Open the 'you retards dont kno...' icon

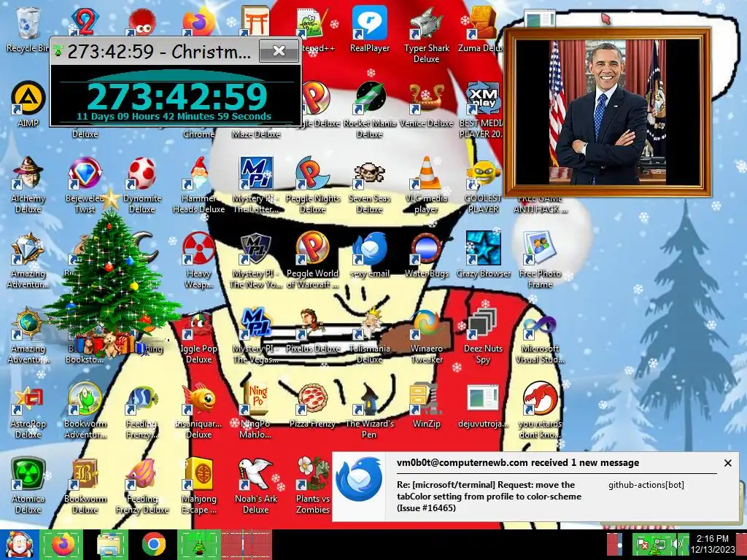coord(540,411)
